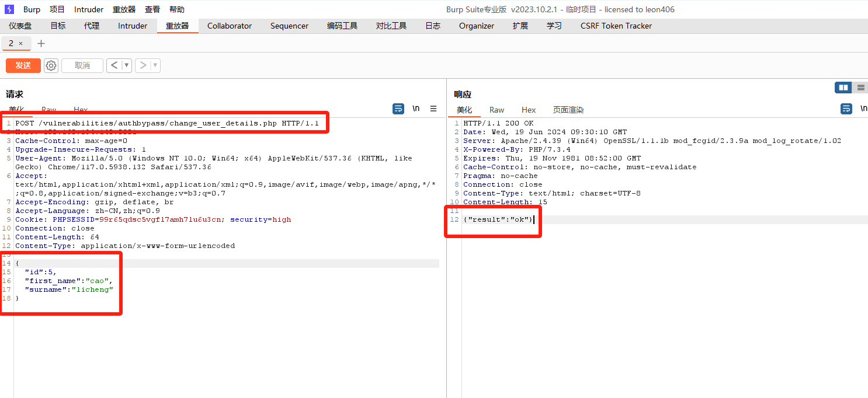Go forward to next request in history
Viewport: 868px width, 398px height.
143,65
